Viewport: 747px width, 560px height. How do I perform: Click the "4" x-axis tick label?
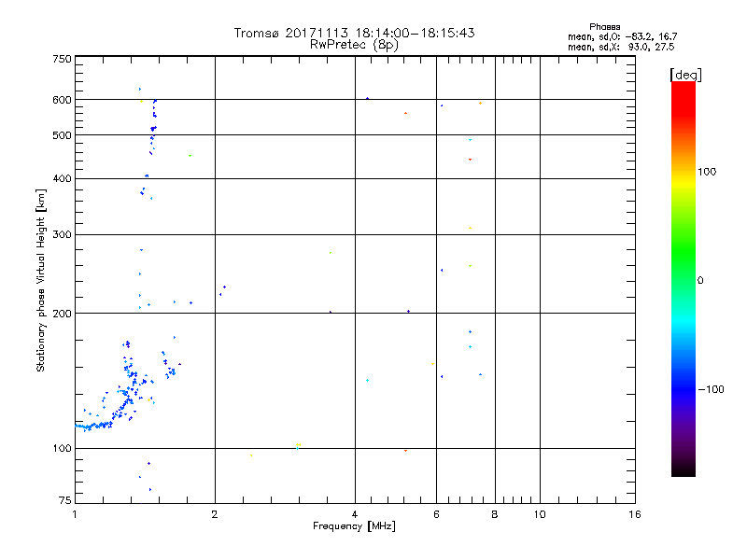click(355, 514)
